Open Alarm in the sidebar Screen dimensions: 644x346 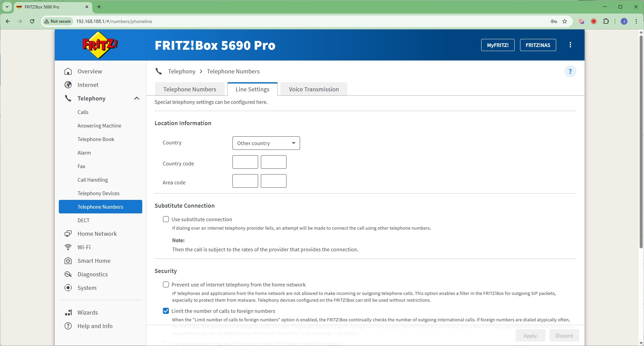84,153
